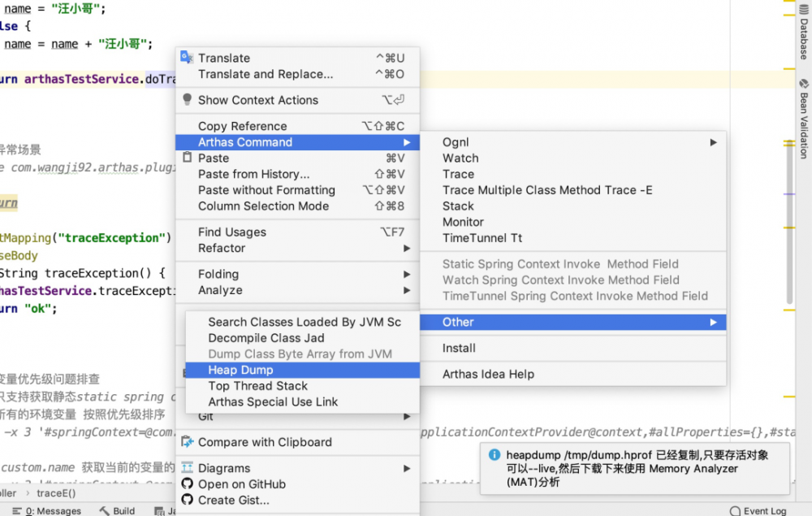The width and height of the screenshot is (812, 516).
Task: Click the lightbulb icon for Context Actions
Action: (187, 100)
